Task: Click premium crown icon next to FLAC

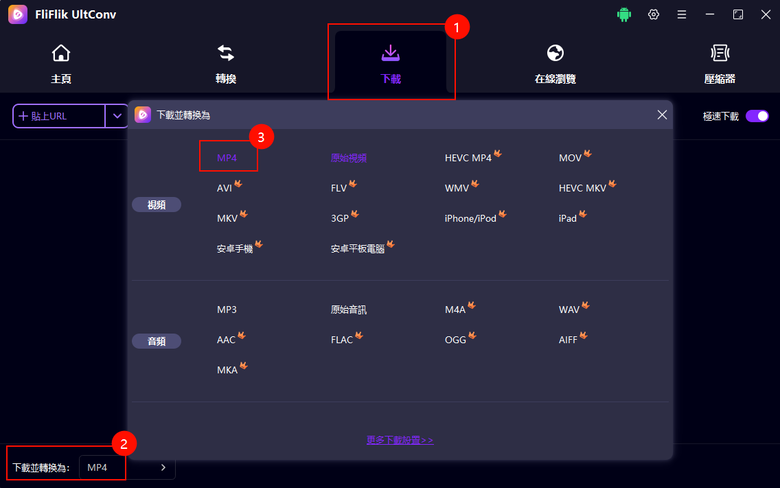Action: [x=359, y=335]
